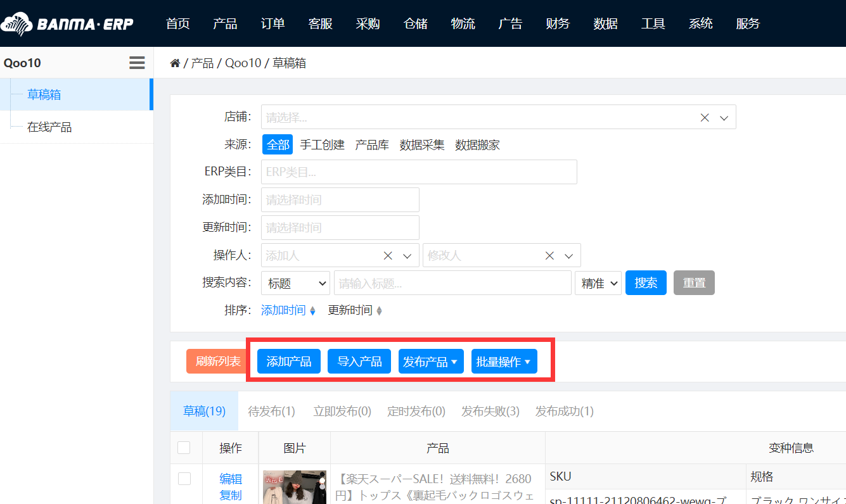Switch to the 发布成功(1) tab
846x504 pixels.
tap(565, 412)
